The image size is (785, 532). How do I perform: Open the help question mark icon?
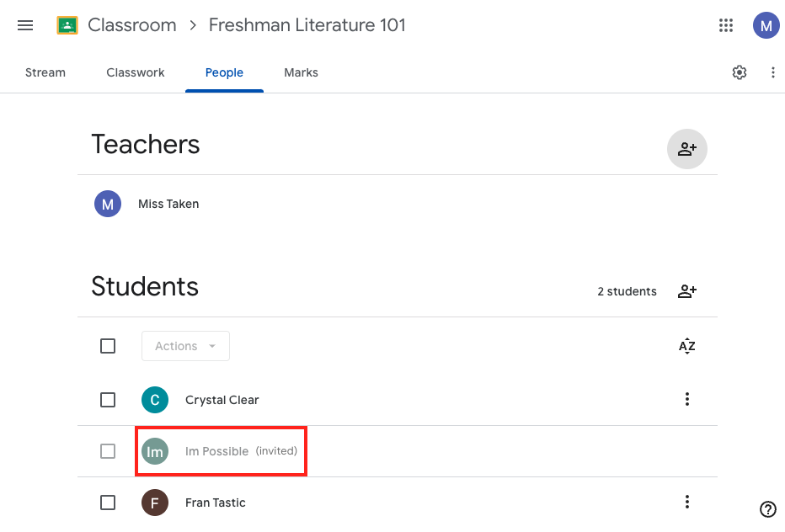(768, 509)
